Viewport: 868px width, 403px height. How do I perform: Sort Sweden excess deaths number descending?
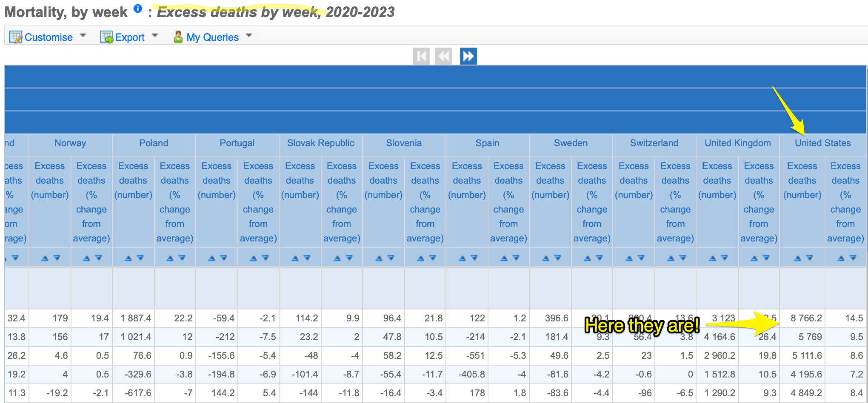(557, 258)
